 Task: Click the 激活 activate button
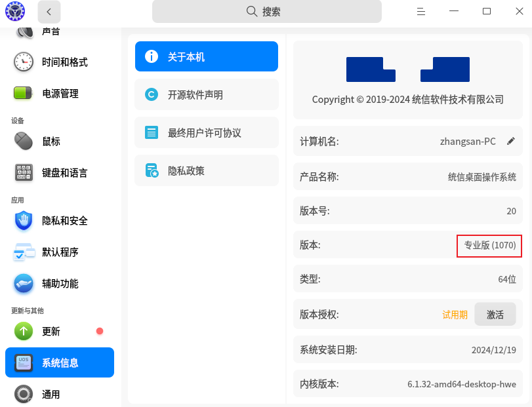pos(495,314)
